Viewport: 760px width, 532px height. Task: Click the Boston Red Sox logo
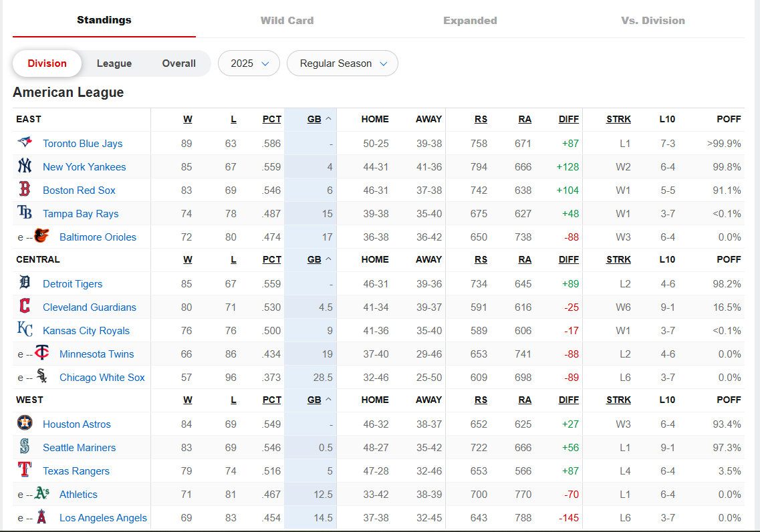tap(25, 189)
